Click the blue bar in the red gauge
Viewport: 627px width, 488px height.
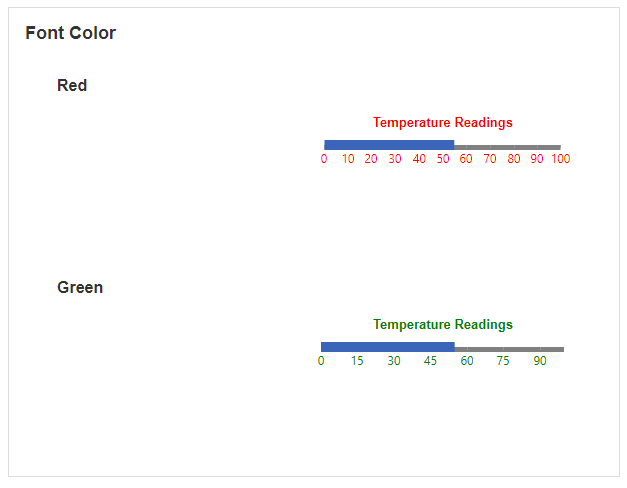[389, 145]
